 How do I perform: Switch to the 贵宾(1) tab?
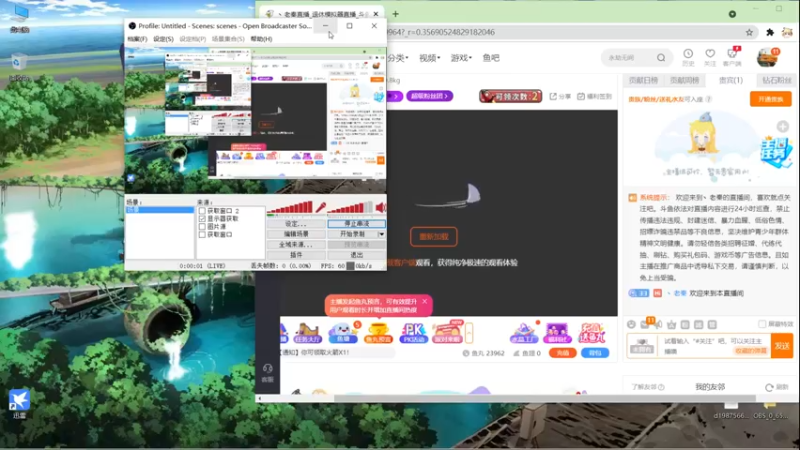pos(731,81)
